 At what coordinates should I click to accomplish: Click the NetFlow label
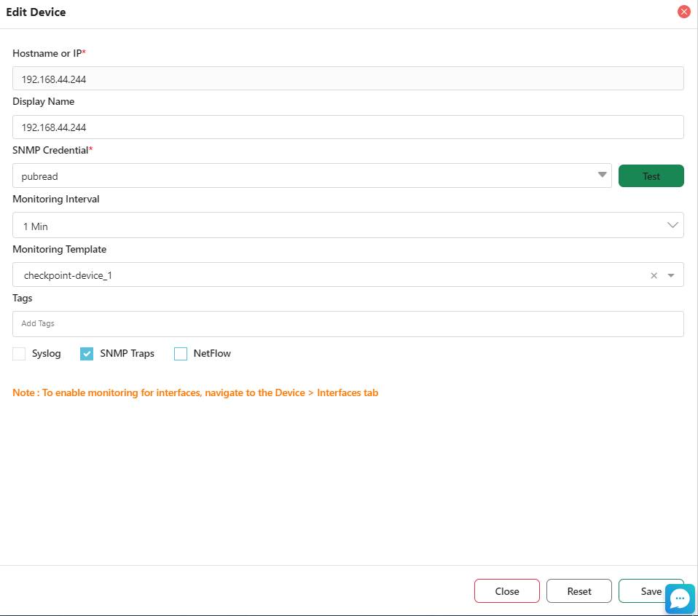coord(212,353)
